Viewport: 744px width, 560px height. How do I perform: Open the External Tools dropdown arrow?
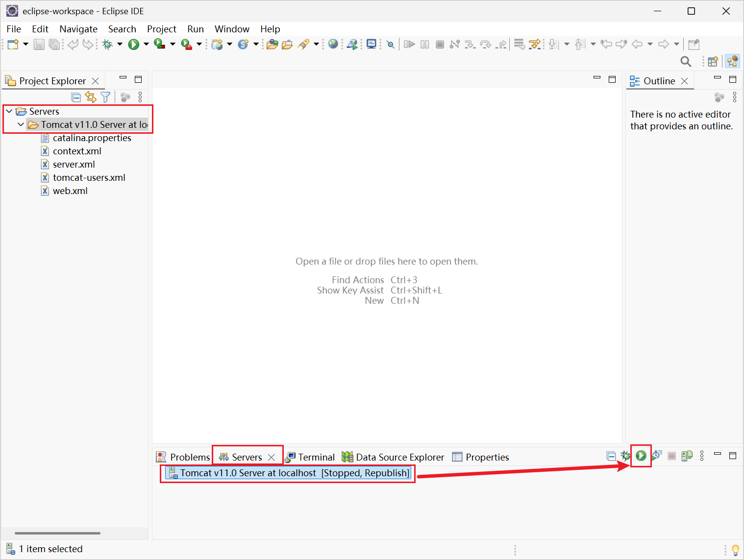pyautogui.click(x=199, y=45)
